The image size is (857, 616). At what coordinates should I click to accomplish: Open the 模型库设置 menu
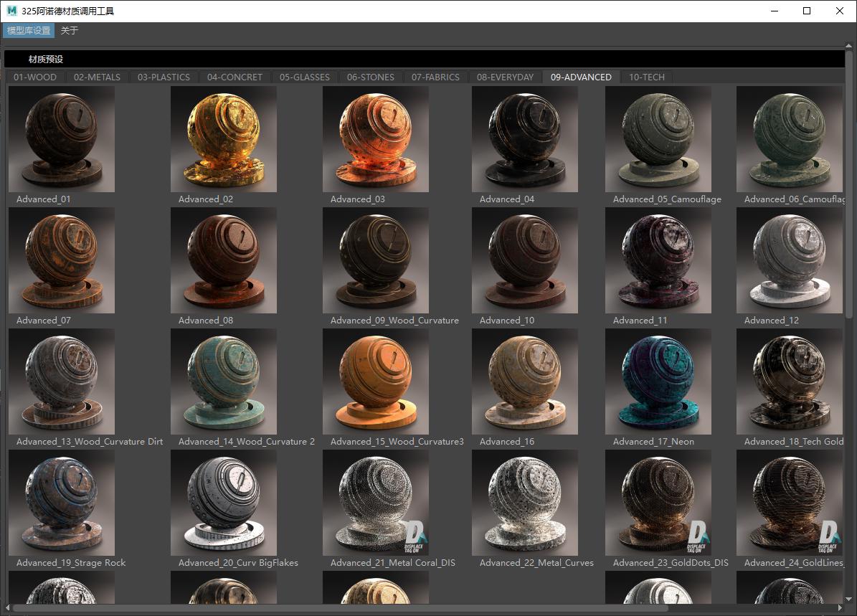(29, 31)
